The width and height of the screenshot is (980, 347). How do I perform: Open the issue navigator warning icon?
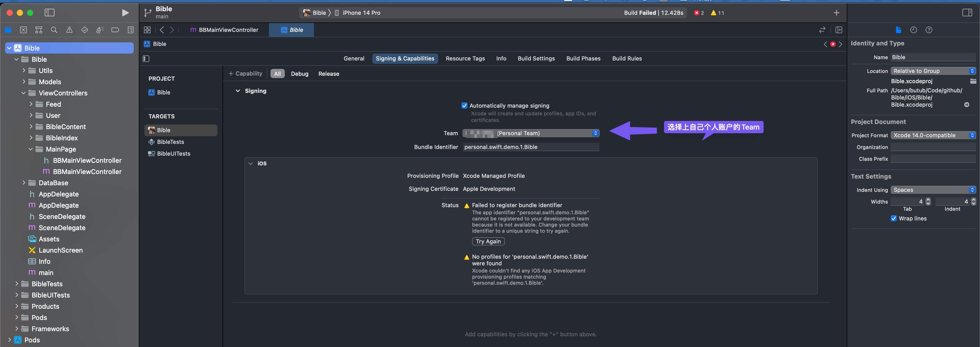click(69, 30)
